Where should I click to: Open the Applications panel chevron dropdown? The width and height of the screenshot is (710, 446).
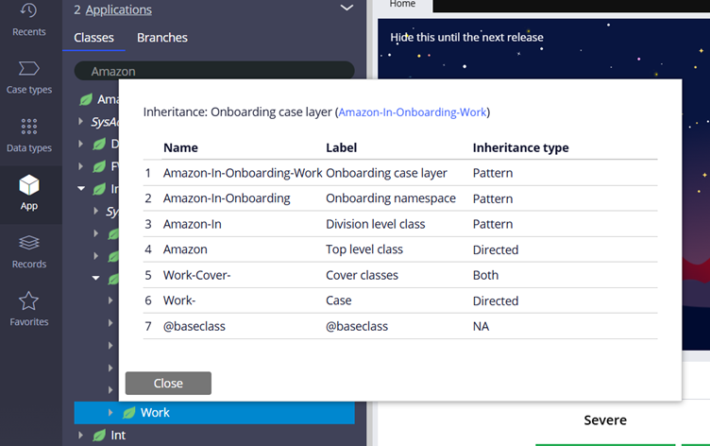347,9
